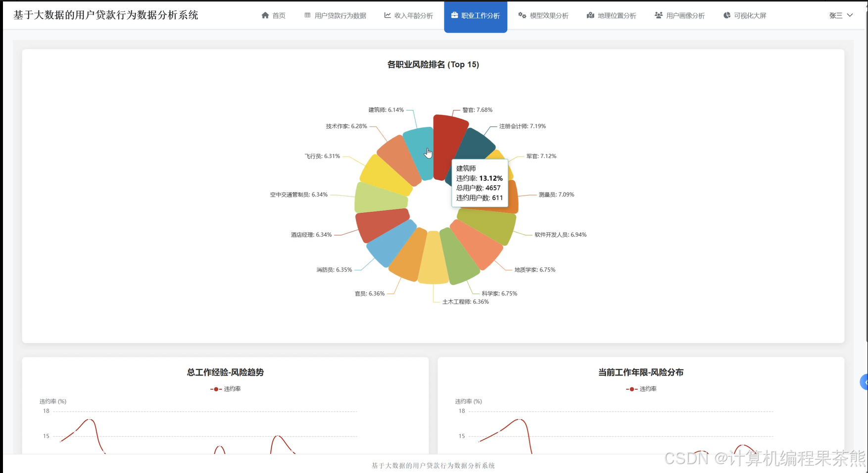868x473 pixels.
Task: Click the line chart icon for 收入年龄分析
Action: pos(387,15)
